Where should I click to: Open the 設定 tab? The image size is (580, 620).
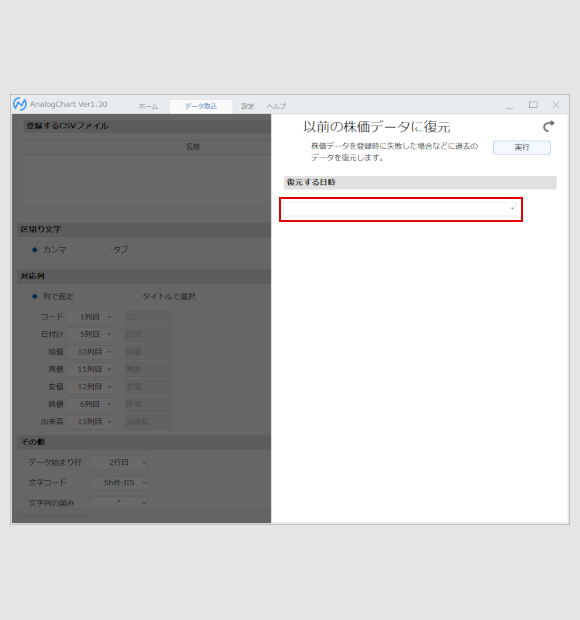click(x=247, y=106)
